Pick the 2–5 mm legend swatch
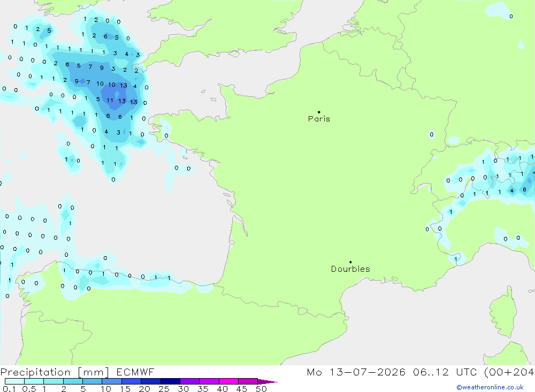 pos(73,381)
